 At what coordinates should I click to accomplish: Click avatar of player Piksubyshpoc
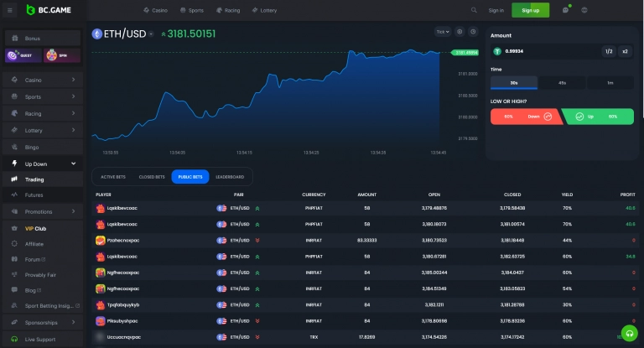click(101, 321)
